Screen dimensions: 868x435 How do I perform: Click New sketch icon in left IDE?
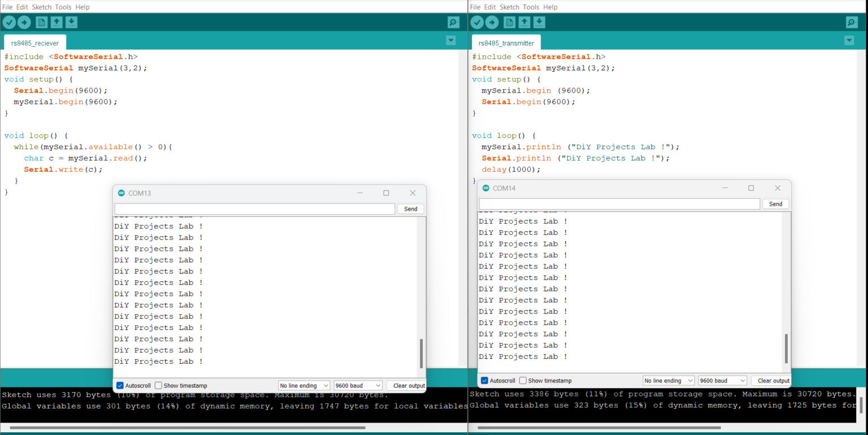[x=41, y=23]
